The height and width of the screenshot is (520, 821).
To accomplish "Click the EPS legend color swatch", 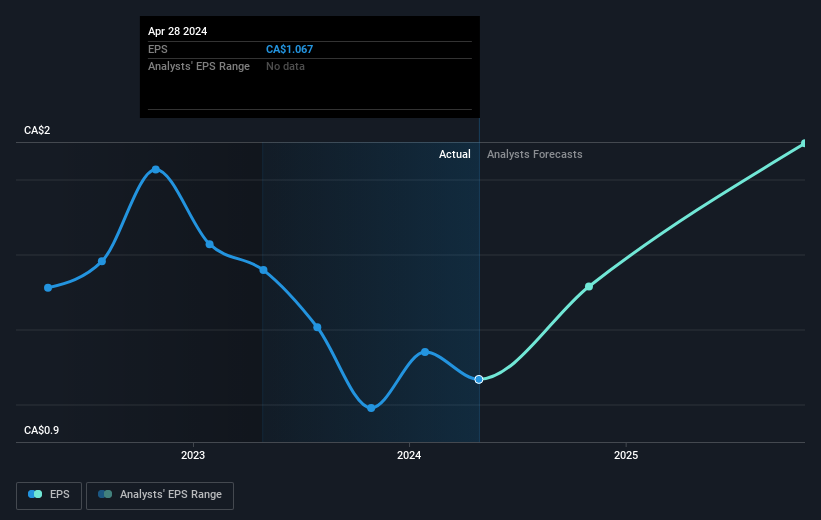I will [x=35, y=494].
